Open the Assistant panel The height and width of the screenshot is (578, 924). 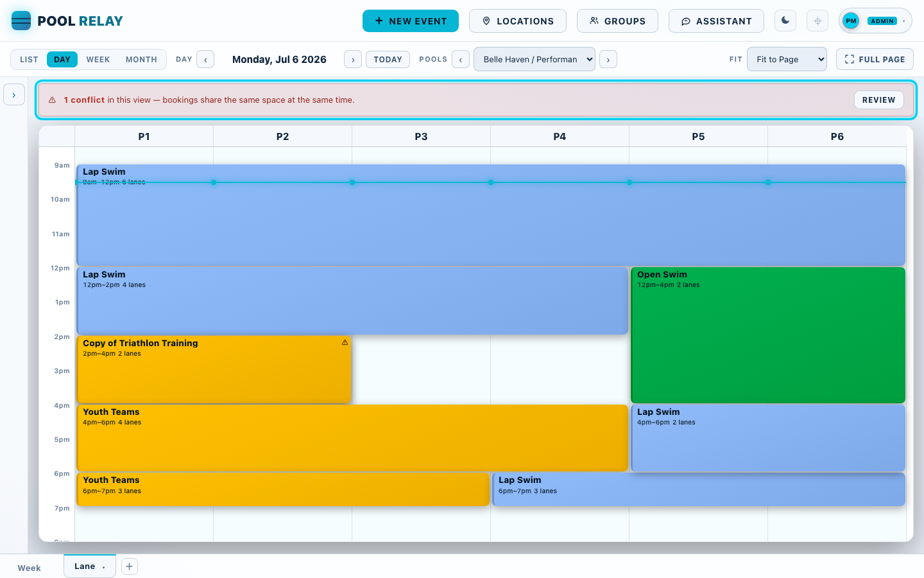coord(716,21)
